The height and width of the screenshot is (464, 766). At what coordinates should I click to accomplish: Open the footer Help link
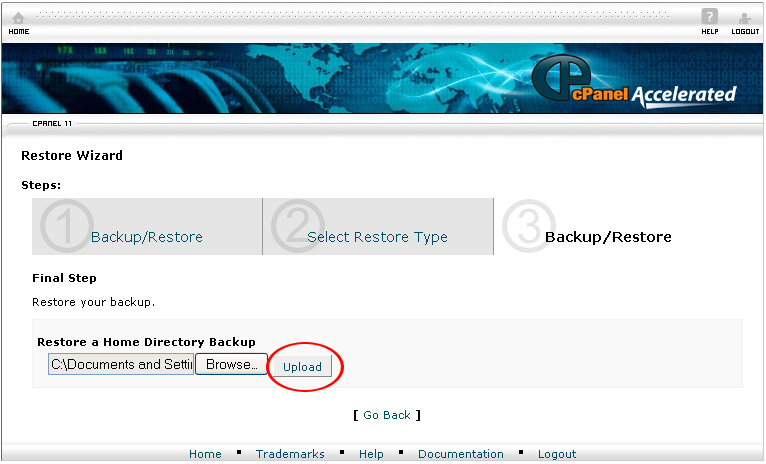[371, 454]
